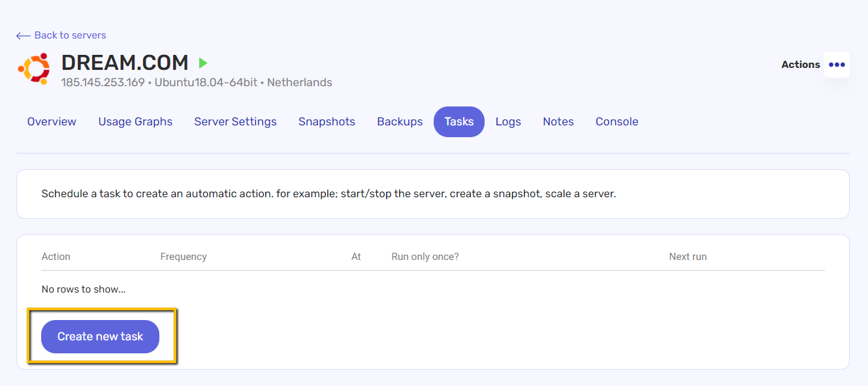This screenshot has height=386, width=868.
Task: Open the three-dot Actions menu
Action: [x=837, y=65]
